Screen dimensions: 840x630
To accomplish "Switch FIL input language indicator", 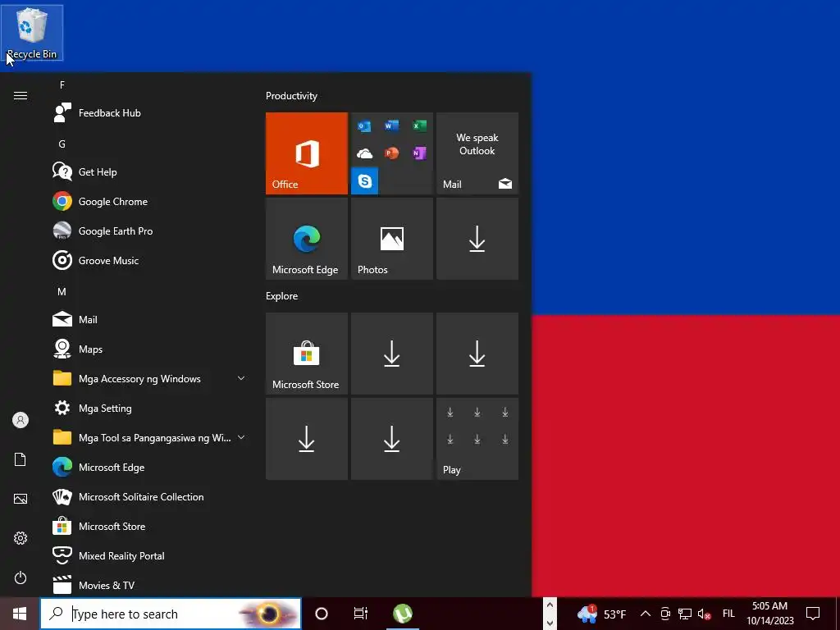I will pyautogui.click(x=728, y=614).
